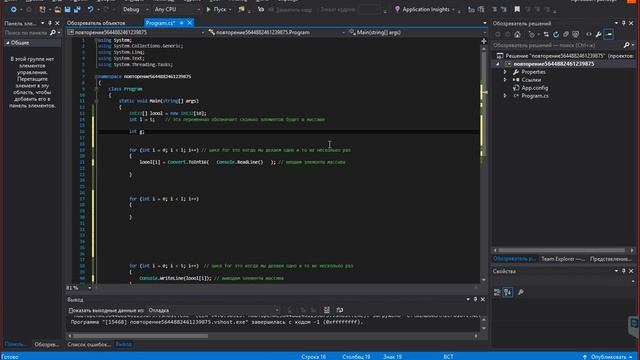Toggle the Preview Selected Items icon
Screen dimensions: 640x360
(x=609, y=35)
